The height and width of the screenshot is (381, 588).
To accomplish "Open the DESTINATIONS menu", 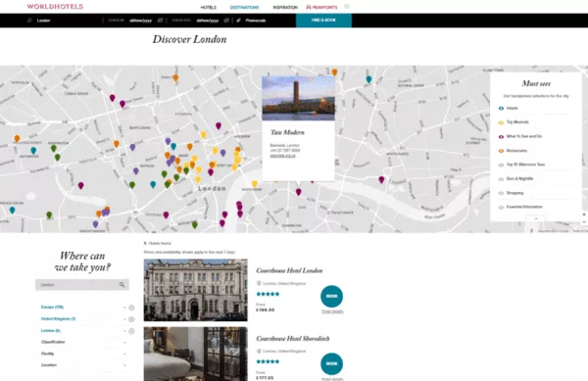I will click(x=244, y=7).
